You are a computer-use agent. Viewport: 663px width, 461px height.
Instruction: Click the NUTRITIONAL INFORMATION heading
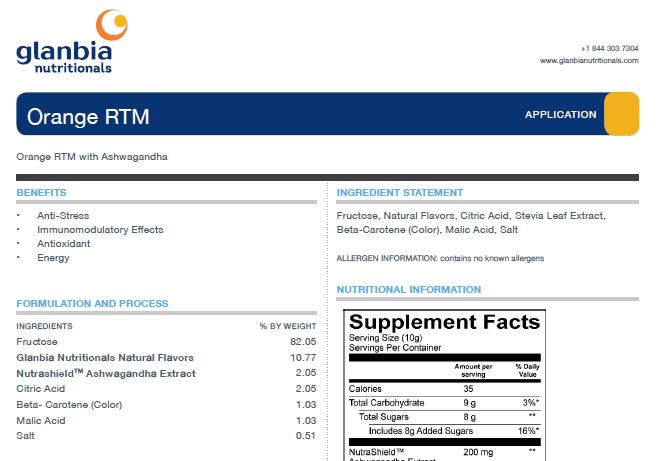pos(409,290)
